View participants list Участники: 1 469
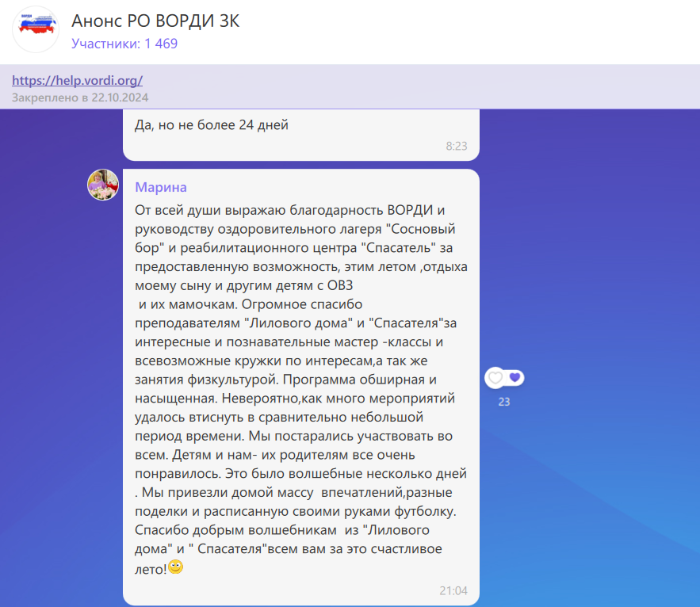Screen dimensions: 700x607 pos(124,44)
